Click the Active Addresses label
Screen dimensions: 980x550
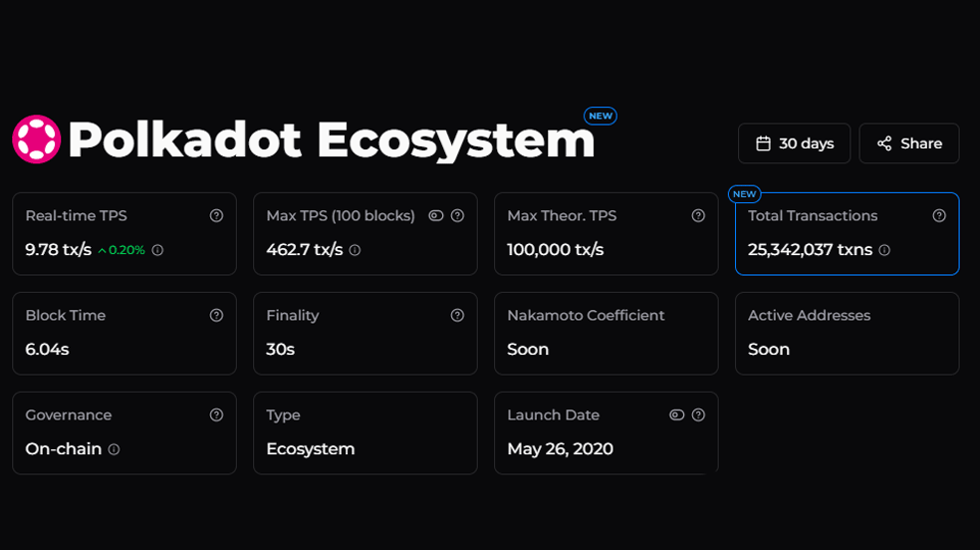(x=809, y=315)
